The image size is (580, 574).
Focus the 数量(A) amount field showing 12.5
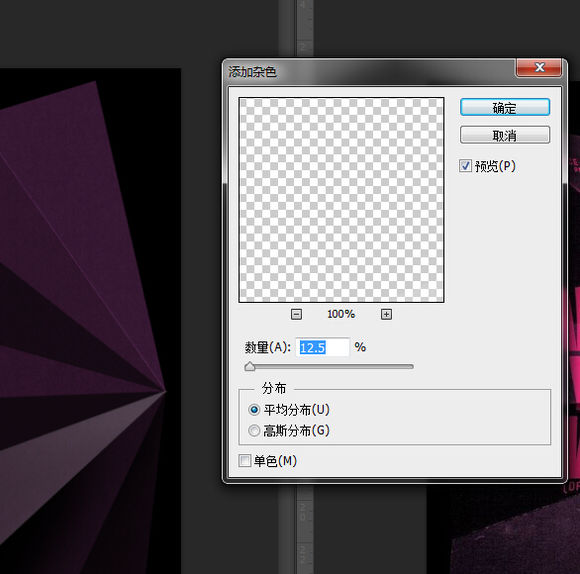click(322, 347)
